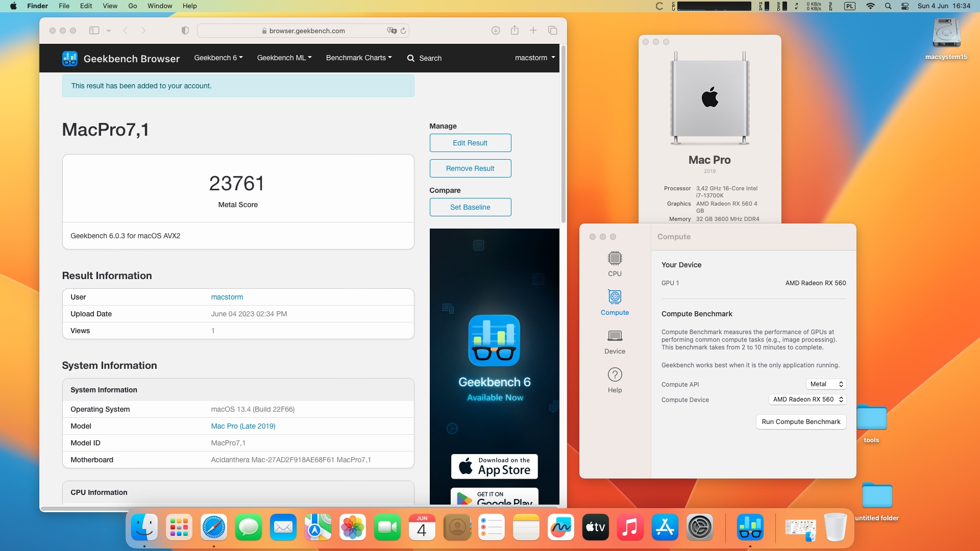Image resolution: width=980 pixels, height=551 pixels.
Task: Open the Compute API Metal dropdown
Action: [x=826, y=384]
